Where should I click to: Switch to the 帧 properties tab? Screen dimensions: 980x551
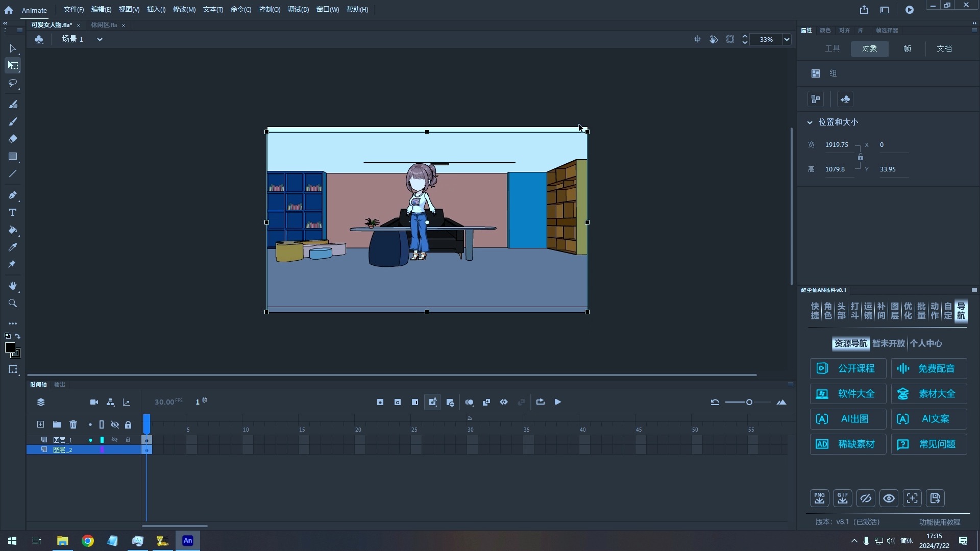(x=907, y=48)
